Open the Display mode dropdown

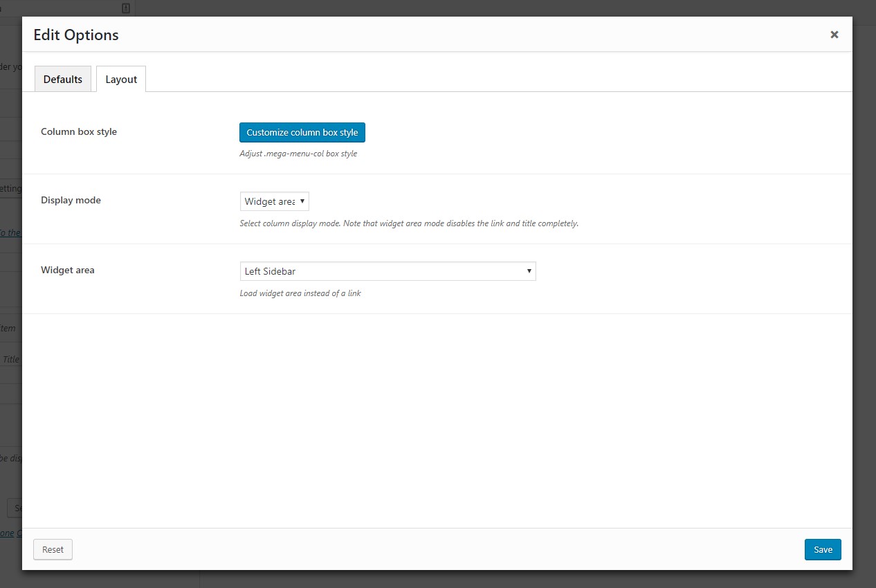[274, 201]
